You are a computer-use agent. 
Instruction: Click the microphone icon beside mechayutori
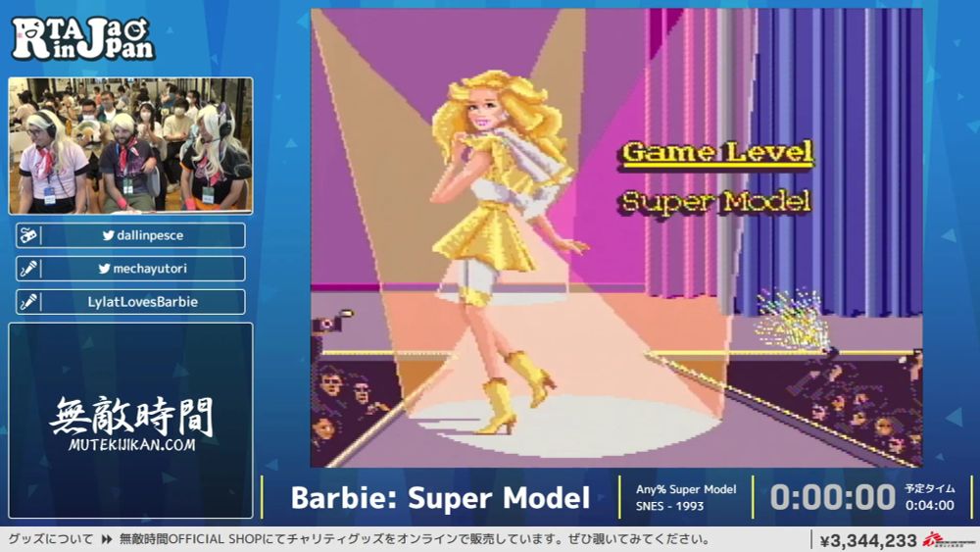point(28,269)
